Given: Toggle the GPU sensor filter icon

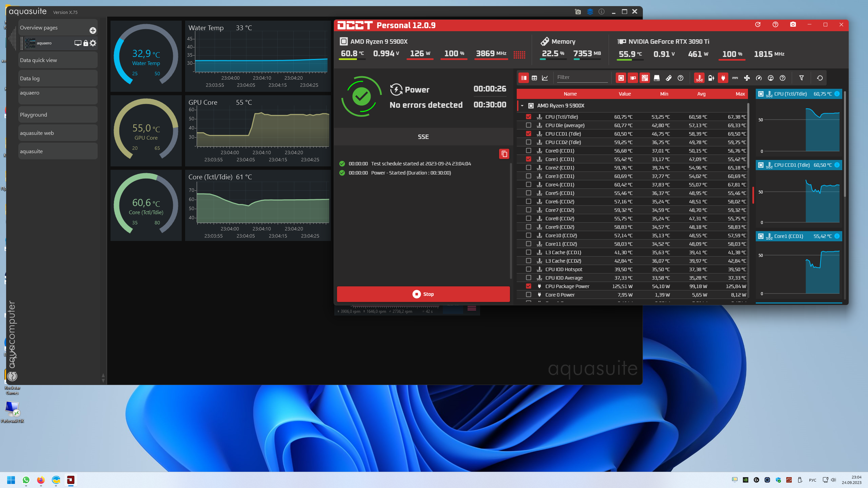Looking at the screenshot, I should 633,78.
